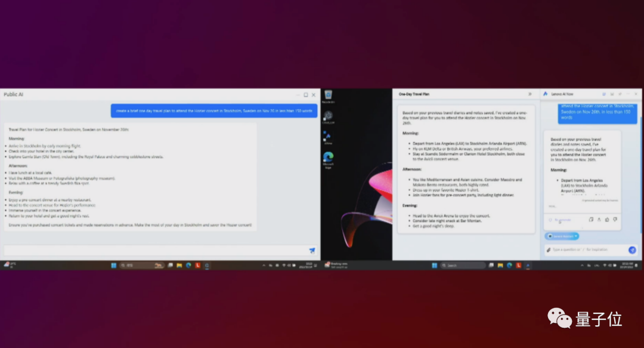
Task: Expand the Lenovo Assistant dropdown
Action: pos(576,236)
